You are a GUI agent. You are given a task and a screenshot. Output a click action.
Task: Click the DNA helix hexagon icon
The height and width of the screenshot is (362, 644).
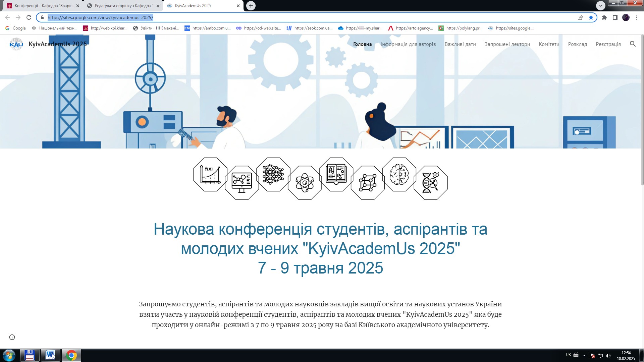pyautogui.click(x=431, y=183)
